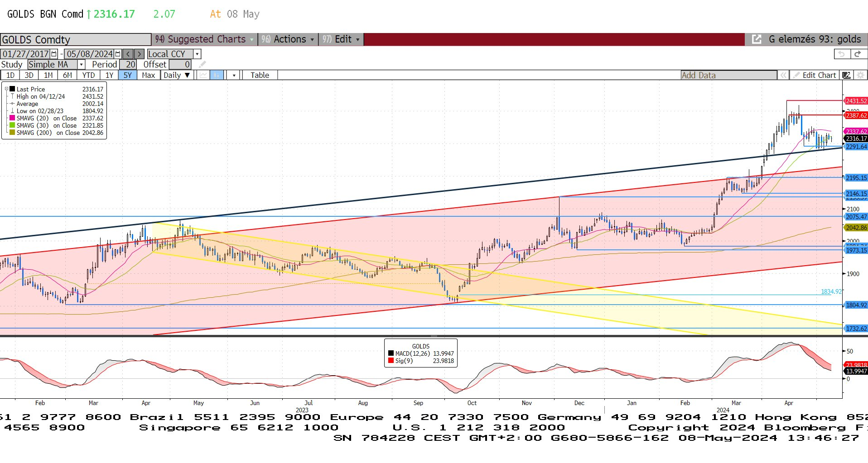Click the 2075.47 level axis label
868x463 pixels.
[856, 217]
